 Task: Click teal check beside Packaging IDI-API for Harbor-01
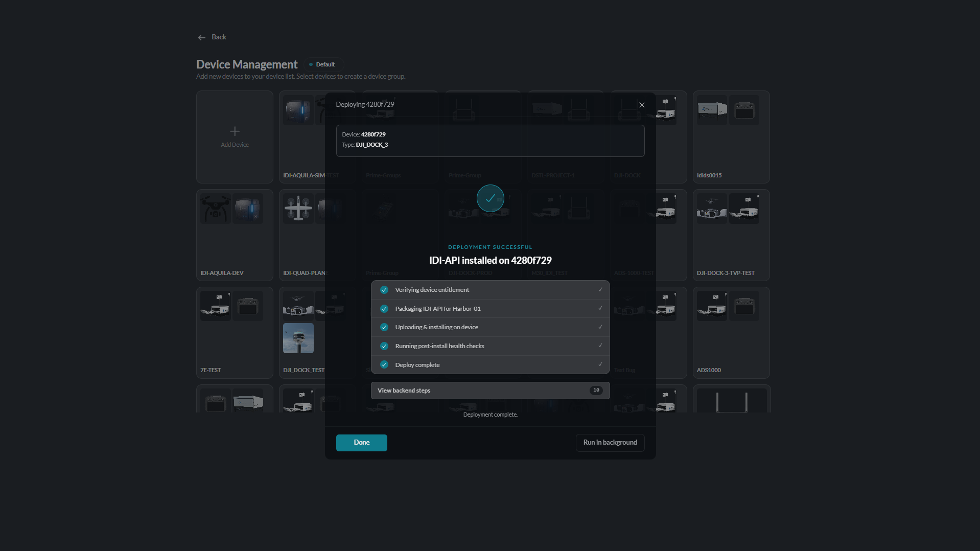384,309
